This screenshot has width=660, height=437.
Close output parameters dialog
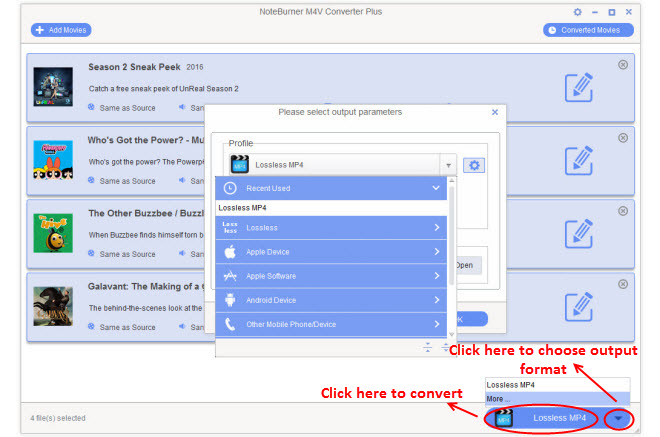495,112
